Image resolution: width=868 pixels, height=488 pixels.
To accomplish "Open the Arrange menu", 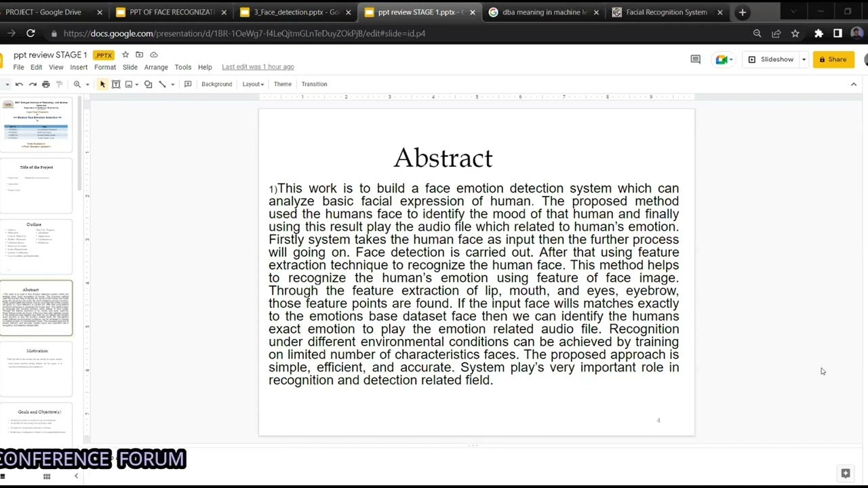I will click(156, 67).
